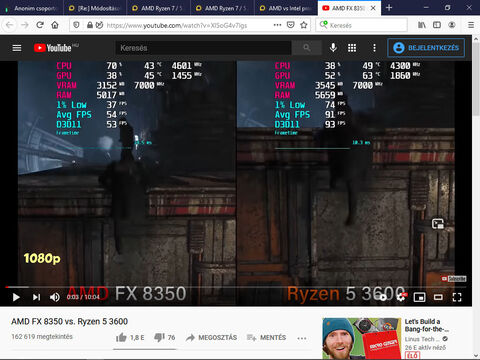This screenshot has height=360, width=480.
Task: Switch to the [Re:] Módosítás tab
Action: 95,8
